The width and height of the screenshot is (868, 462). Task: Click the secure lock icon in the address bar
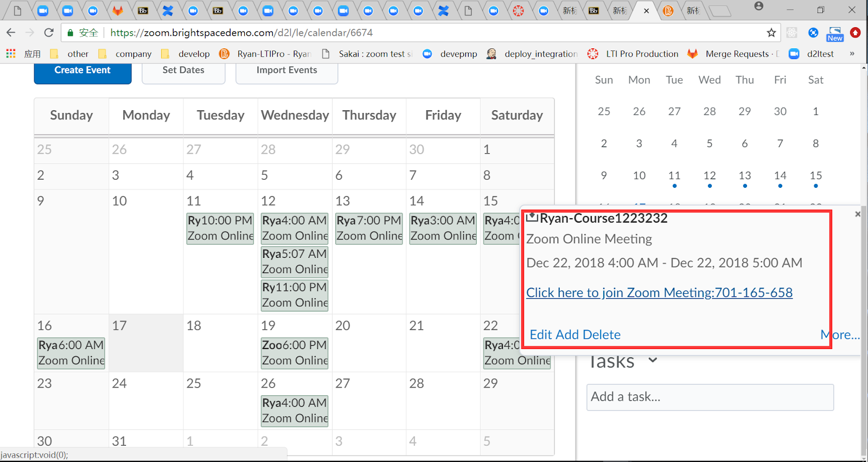[70, 33]
